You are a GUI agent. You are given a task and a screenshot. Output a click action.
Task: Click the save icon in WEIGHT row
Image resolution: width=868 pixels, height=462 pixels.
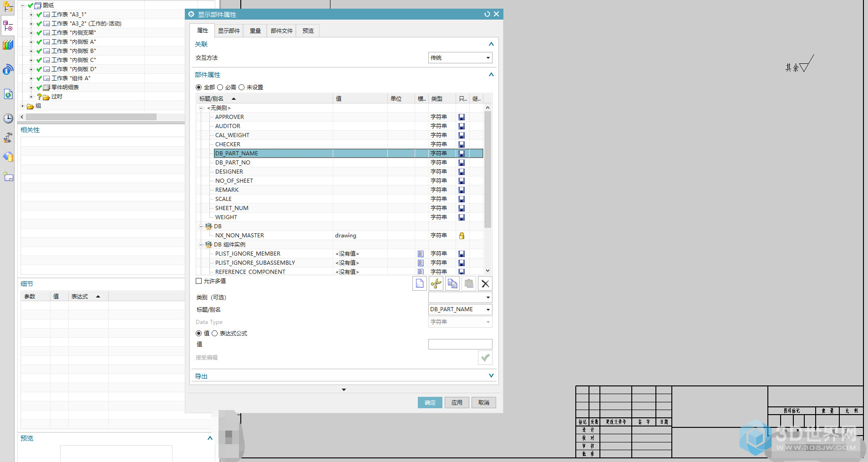coord(462,217)
